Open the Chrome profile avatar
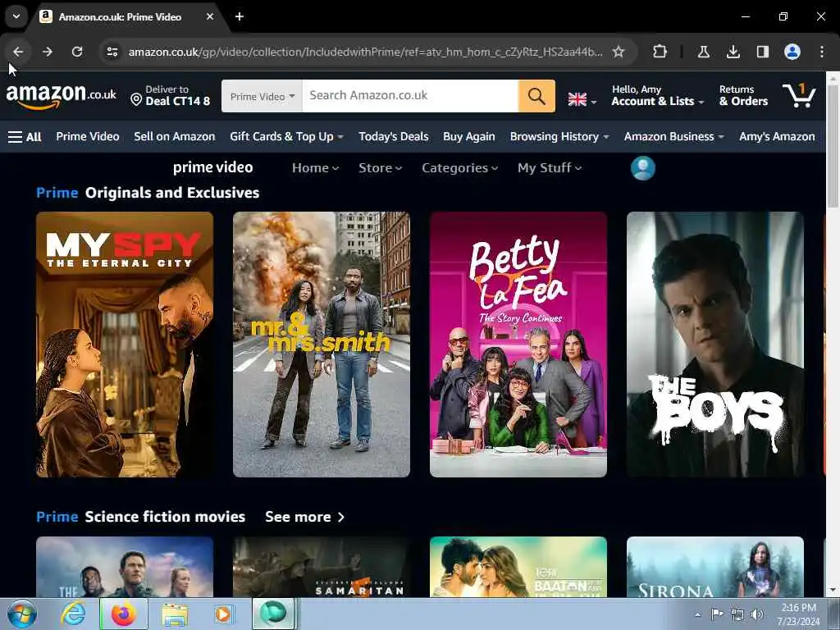 (792, 52)
